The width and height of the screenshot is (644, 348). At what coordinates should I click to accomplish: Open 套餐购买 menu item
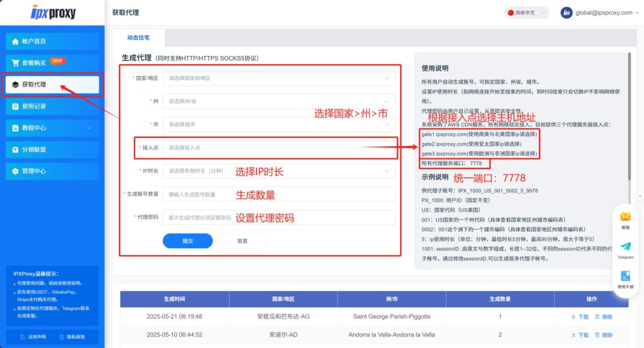tap(52, 63)
